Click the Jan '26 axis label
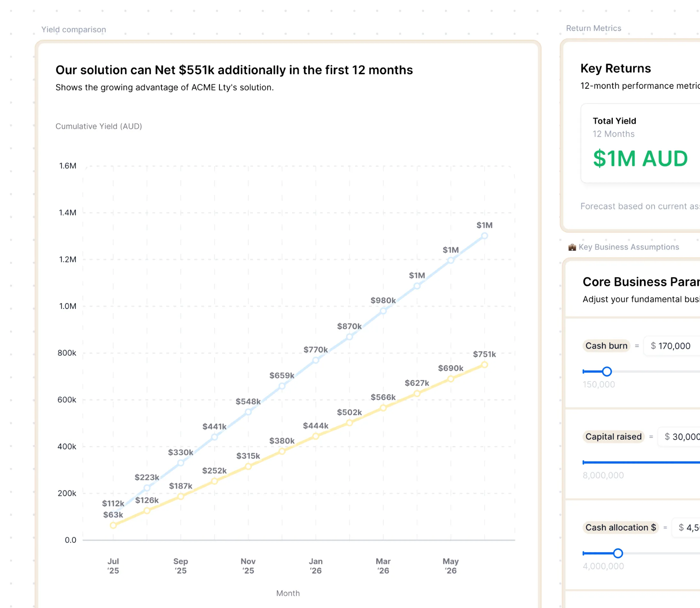This screenshot has width=700, height=608. 316,566
